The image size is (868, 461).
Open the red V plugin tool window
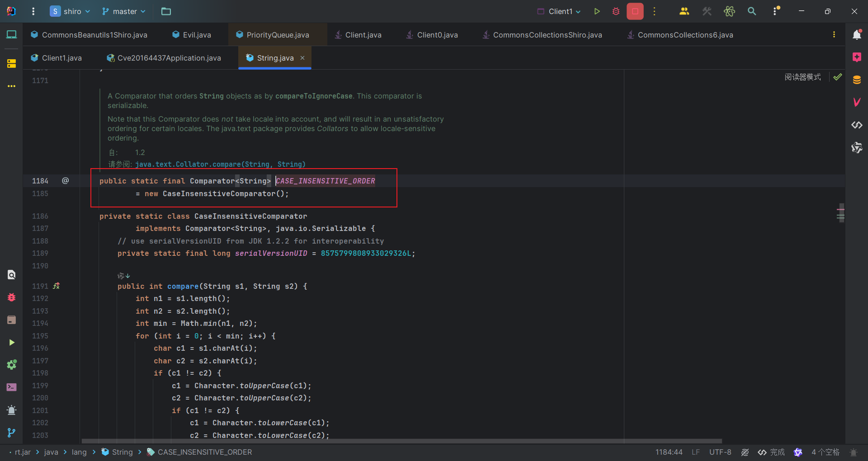(x=857, y=103)
